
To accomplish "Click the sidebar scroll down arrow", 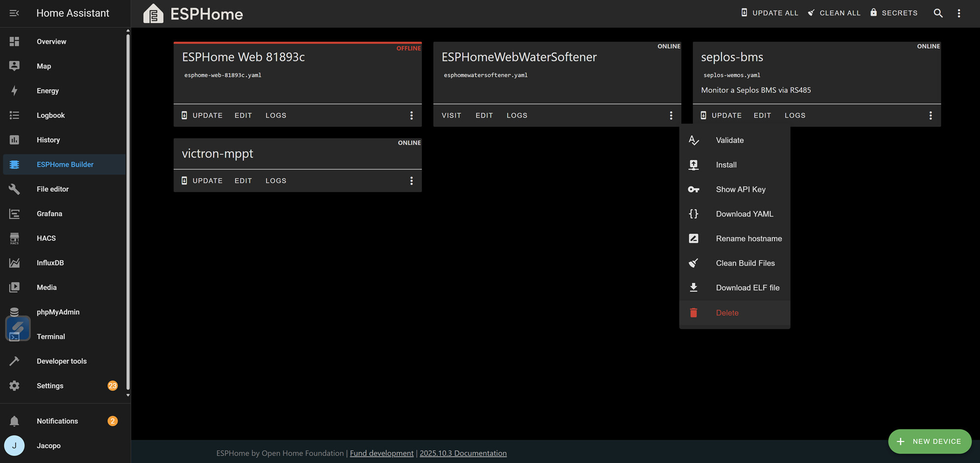I will (128, 395).
